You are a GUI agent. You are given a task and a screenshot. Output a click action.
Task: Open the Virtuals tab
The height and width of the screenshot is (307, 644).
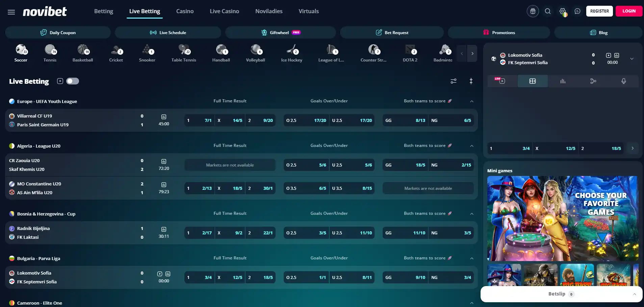click(x=309, y=11)
